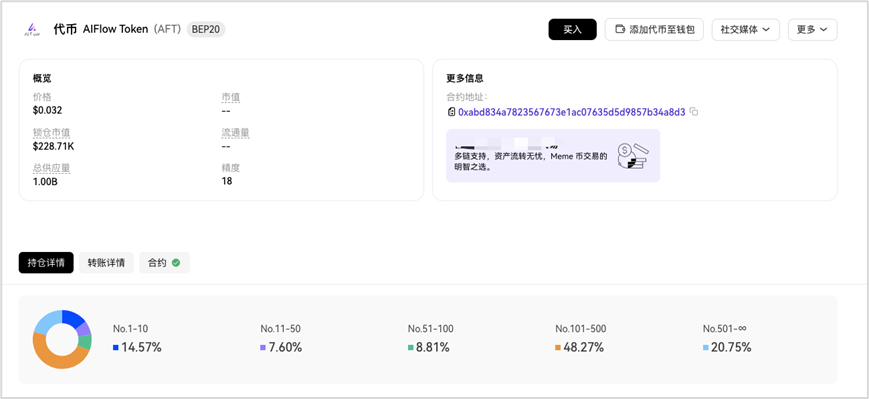Click the orange No.101-500 legend swatch

(x=559, y=347)
